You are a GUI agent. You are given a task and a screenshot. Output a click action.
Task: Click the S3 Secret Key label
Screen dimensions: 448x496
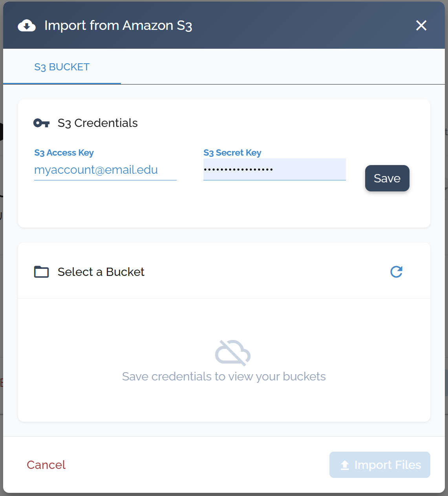click(x=232, y=152)
